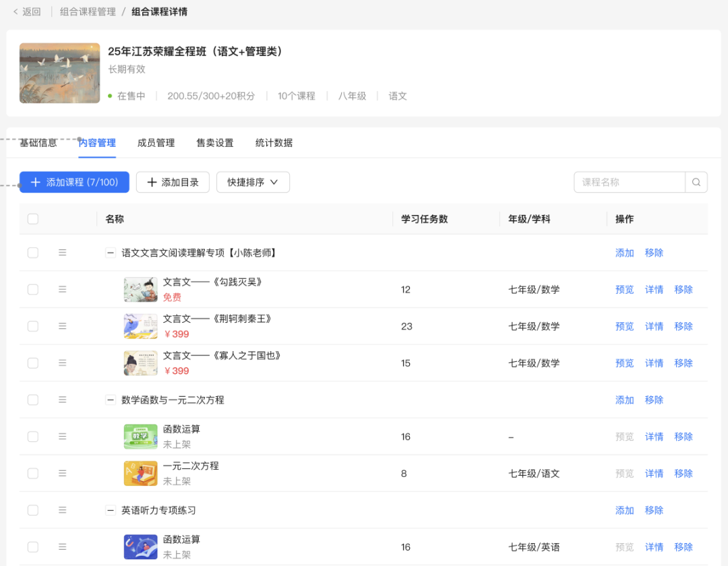Click the 免费 price label
This screenshot has height=566, width=728.
tap(173, 297)
